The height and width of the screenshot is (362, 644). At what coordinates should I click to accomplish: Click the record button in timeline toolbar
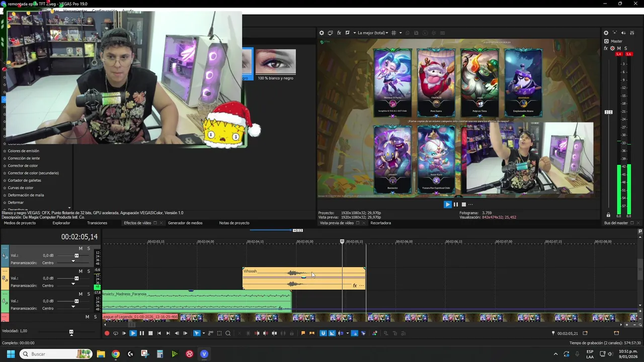(107, 333)
